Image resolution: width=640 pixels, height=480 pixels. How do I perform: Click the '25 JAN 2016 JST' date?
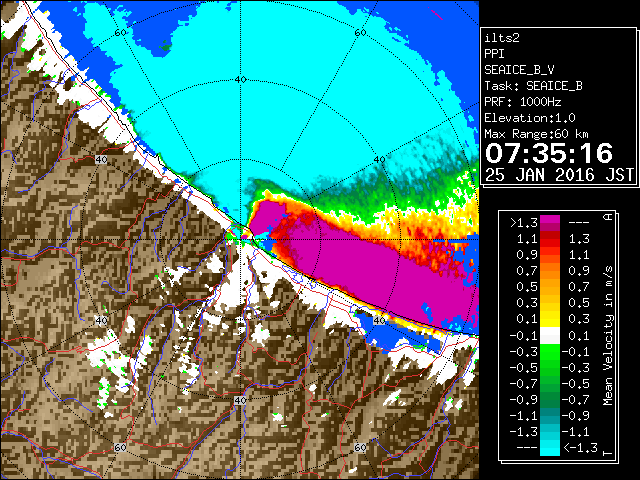click(559, 175)
